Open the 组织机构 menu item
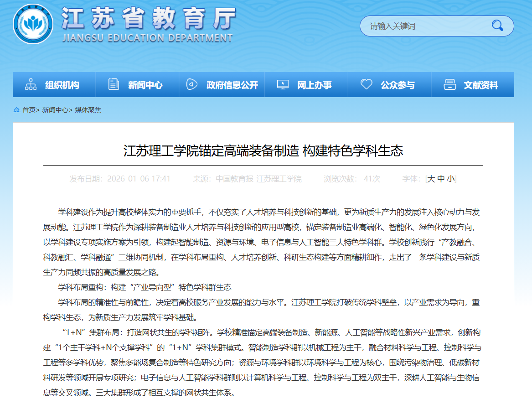The image size is (532, 399). point(62,85)
